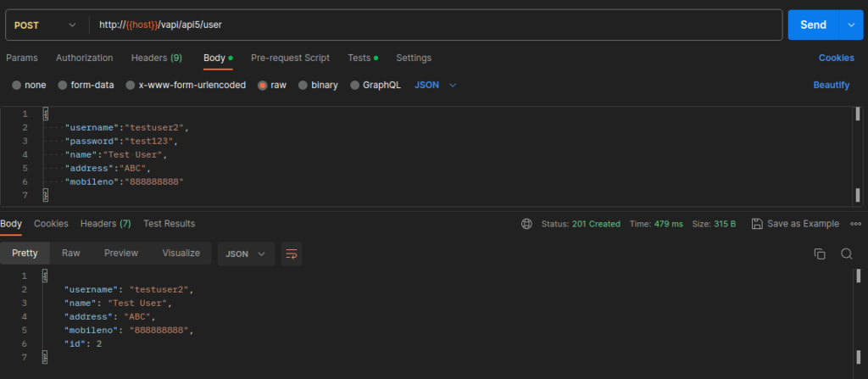The width and height of the screenshot is (868, 379).
Task: Open the request Settings tab
Action: pos(414,58)
